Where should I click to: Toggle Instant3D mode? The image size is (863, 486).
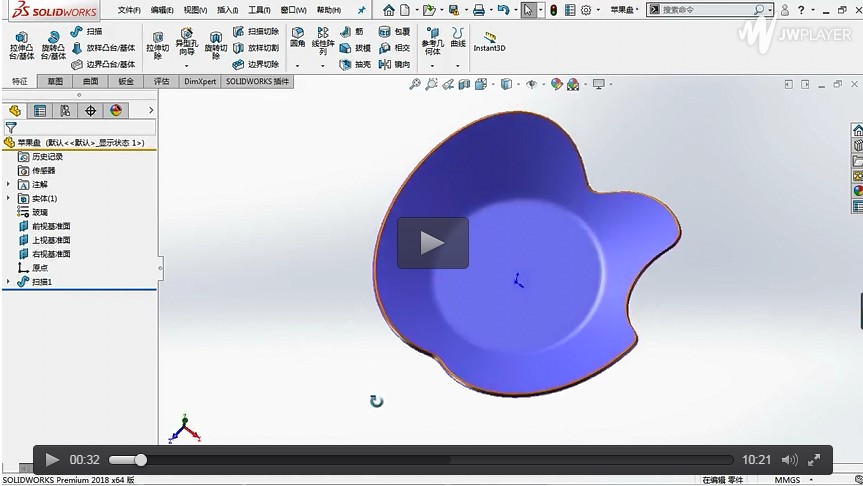489,41
